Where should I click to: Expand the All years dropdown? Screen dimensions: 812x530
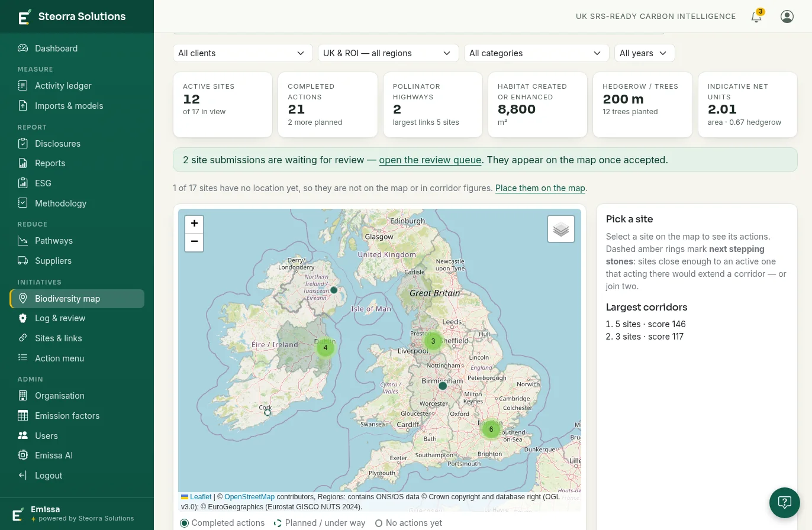pos(645,53)
